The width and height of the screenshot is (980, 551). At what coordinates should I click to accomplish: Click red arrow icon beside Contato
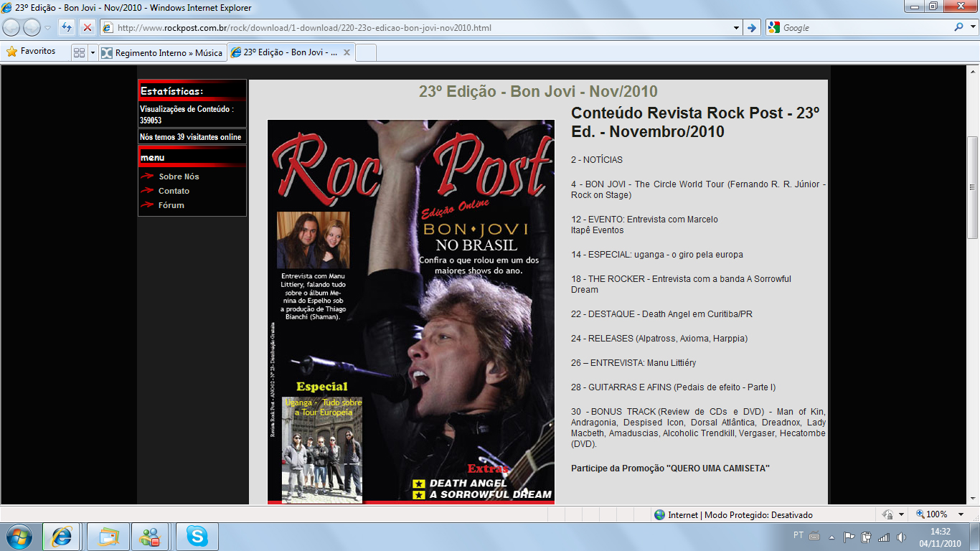(147, 190)
